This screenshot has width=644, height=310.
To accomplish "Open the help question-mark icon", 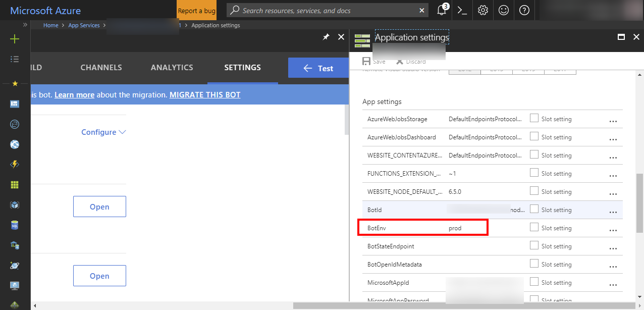I will pyautogui.click(x=524, y=10).
